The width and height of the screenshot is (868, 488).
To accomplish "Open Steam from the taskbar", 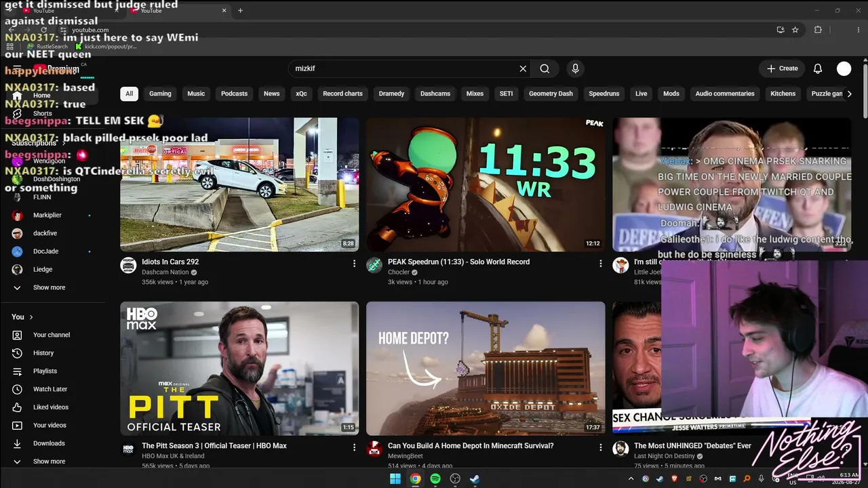I will pyautogui.click(x=475, y=479).
